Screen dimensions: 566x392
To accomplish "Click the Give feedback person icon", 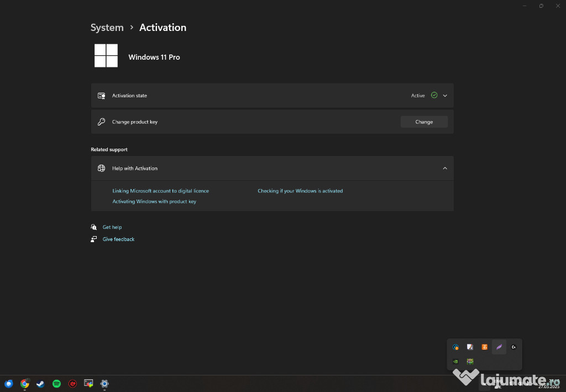I will pos(94,239).
